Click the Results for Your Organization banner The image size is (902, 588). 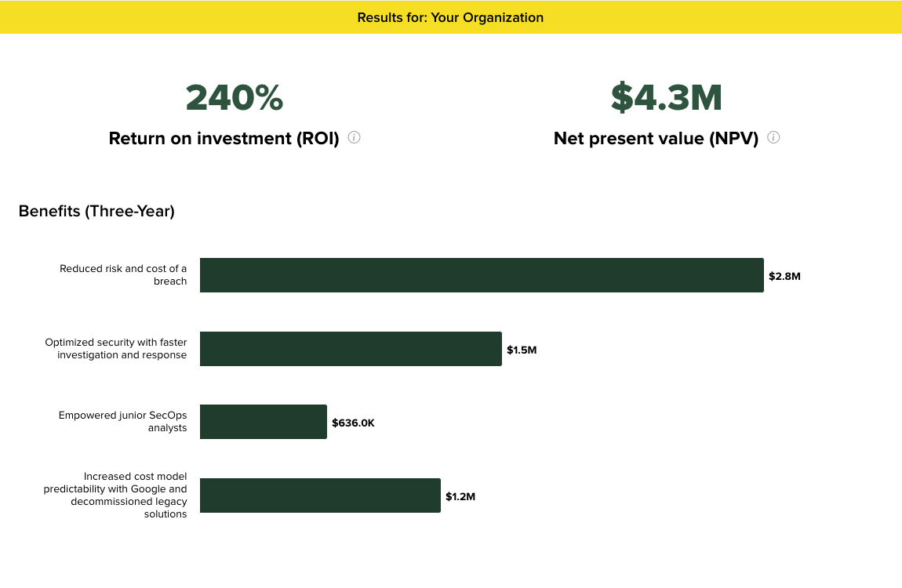click(451, 17)
